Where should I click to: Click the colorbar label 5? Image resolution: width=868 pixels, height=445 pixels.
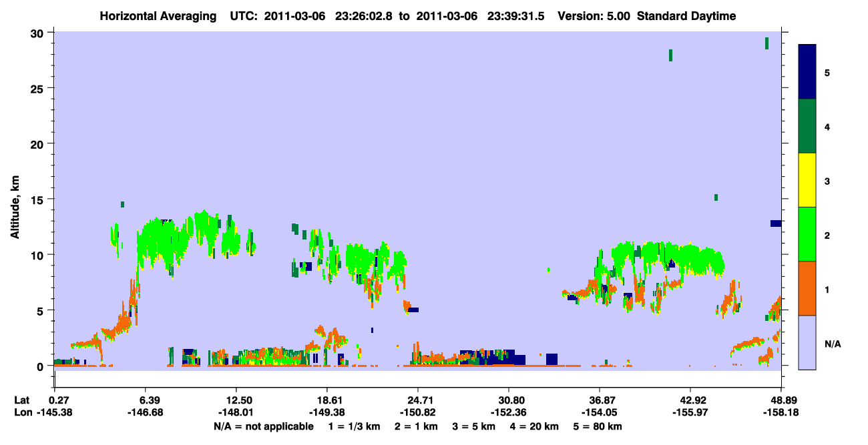[x=828, y=72]
